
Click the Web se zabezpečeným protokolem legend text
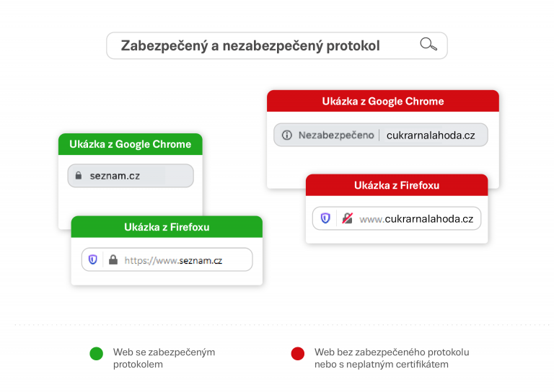click(x=164, y=358)
